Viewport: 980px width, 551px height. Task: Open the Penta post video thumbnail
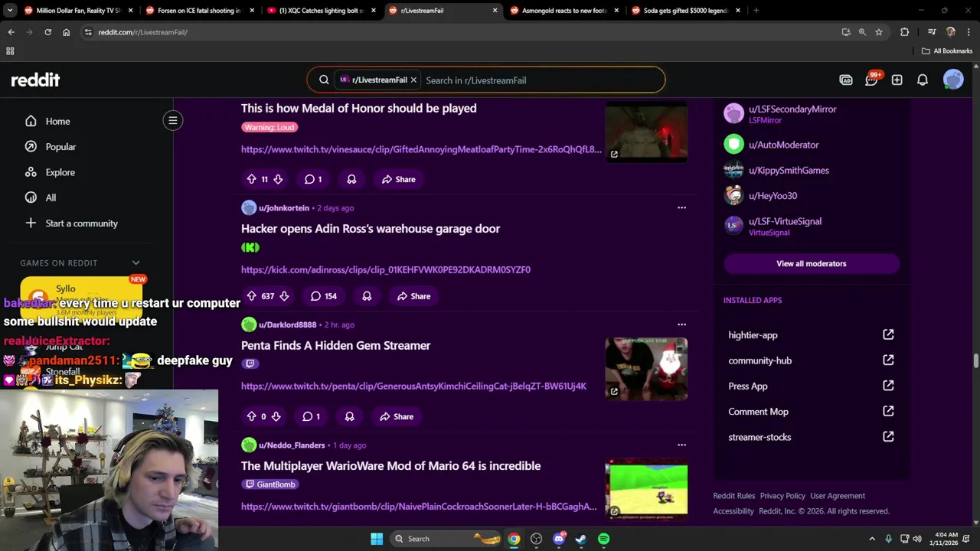pos(646,369)
